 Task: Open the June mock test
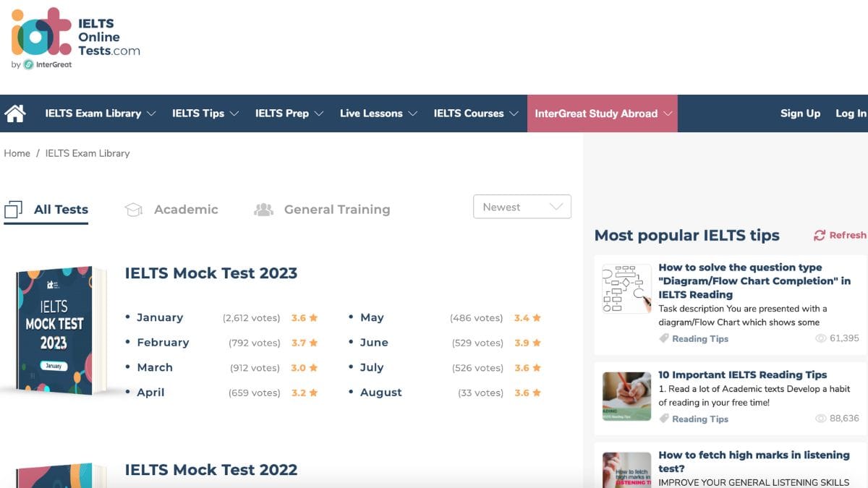[x=374, y=343]
